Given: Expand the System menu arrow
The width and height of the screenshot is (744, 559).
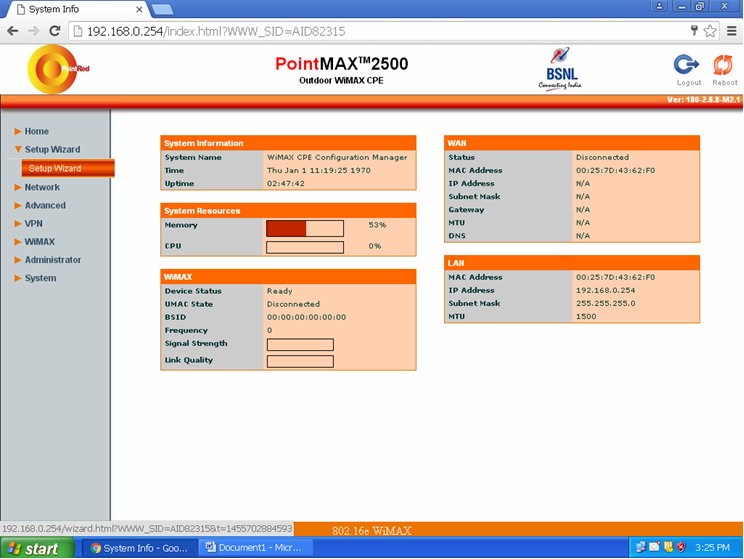Looking at the screenshot, I should click(18, 278).
